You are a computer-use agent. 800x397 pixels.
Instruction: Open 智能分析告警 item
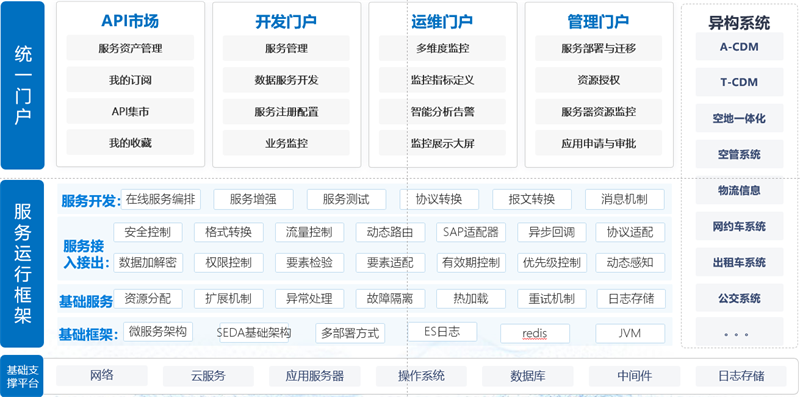tap(442, 111)
